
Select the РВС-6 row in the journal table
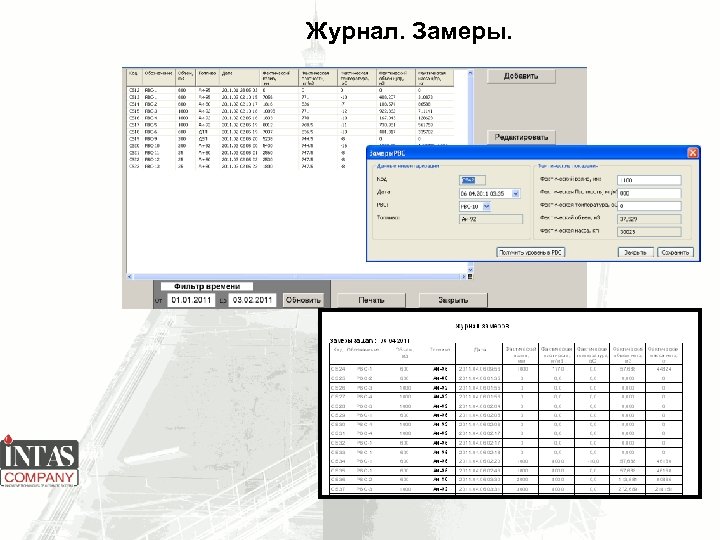290,132
